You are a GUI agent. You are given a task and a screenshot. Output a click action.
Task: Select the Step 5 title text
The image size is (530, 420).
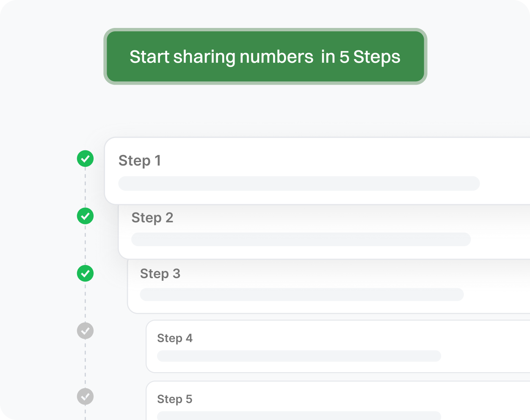pyautogui.click(x=174, y=399)
